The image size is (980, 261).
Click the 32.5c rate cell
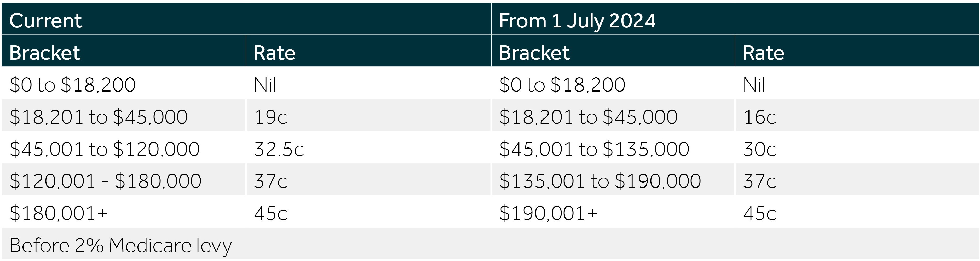[369, 147]
